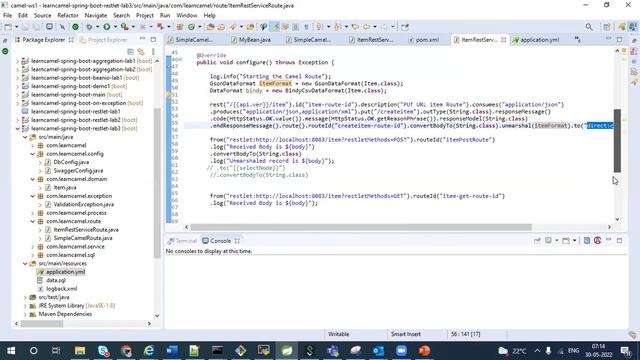
Task: Expand learncamel-spring-boot-aggregation-lab1 project
Action: [18, 61]
